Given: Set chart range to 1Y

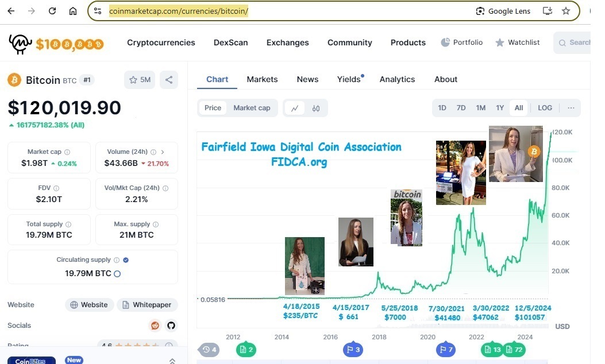Looking at the screenshot, I should click(x=500, y=108).
